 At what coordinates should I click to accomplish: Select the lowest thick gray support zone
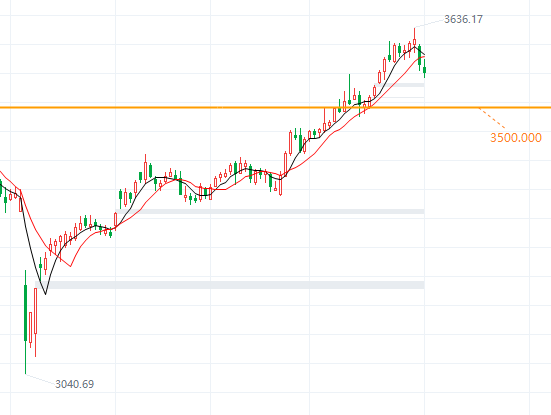[x=230, y=285]
